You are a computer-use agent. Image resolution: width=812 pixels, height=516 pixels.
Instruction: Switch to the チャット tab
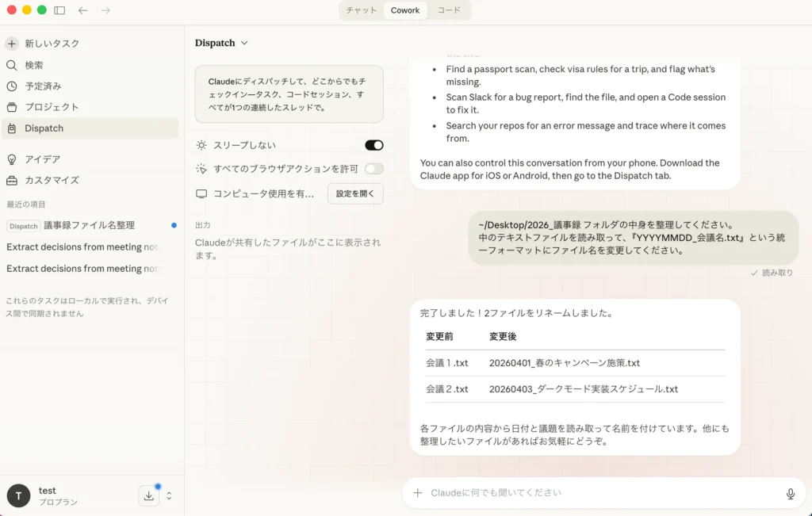click(362, 10)
